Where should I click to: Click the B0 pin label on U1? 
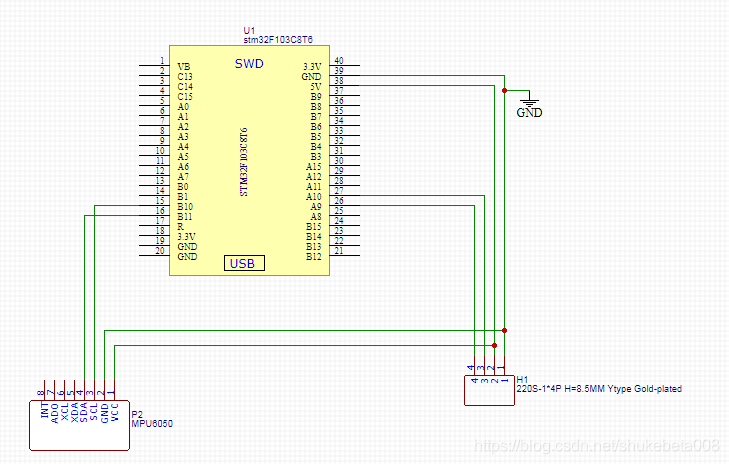pos(183,186)
